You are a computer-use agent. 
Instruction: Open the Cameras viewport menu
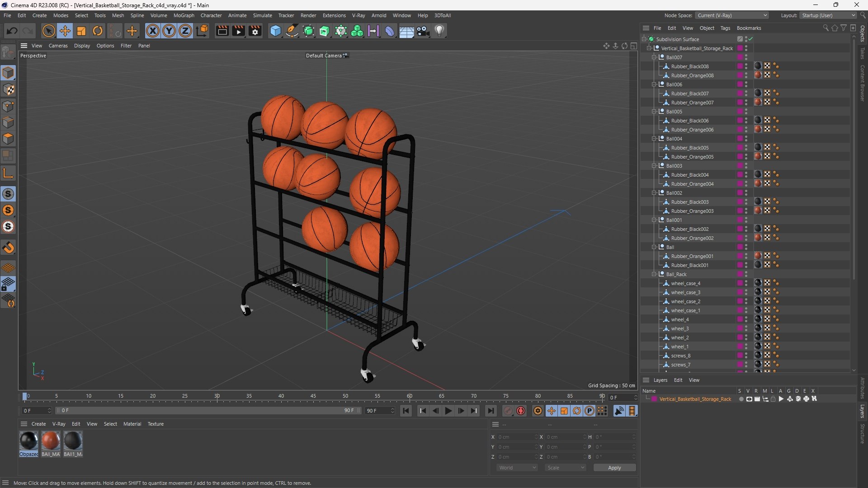click(x=58, y=46)
